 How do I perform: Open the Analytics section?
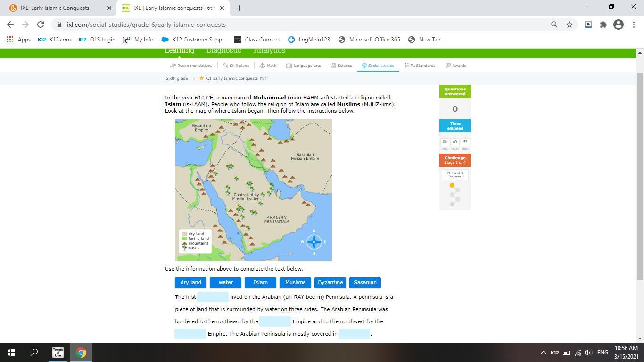coord(269,51)
